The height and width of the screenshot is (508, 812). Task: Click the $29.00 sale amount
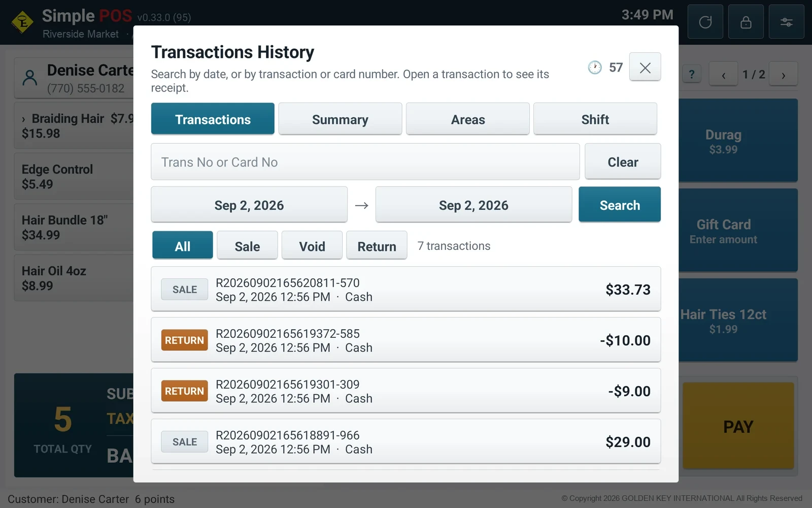[x=628, y=442]
